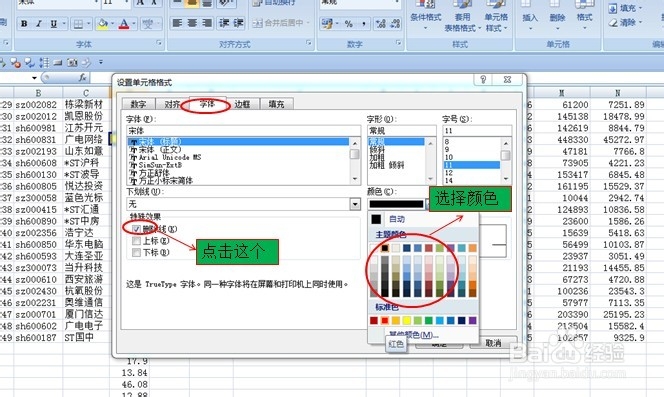Select 倾斜 in the font style list
The width and height of the screenshot is (664, 397).
376,150
